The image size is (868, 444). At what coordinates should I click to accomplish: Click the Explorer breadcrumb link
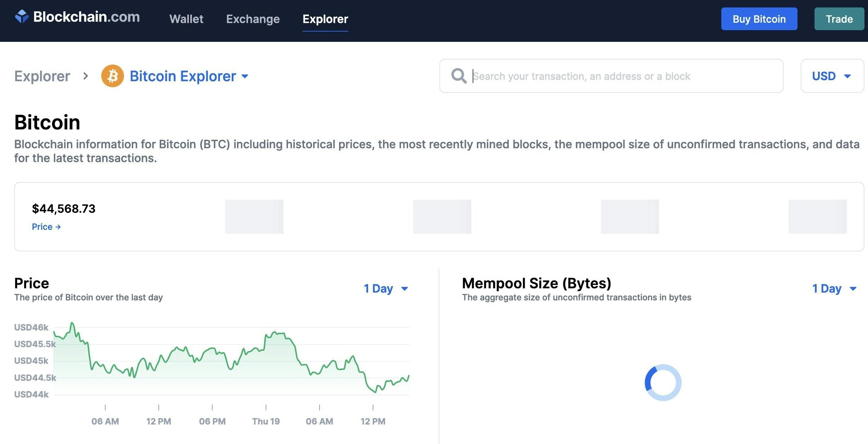(42, 76)
